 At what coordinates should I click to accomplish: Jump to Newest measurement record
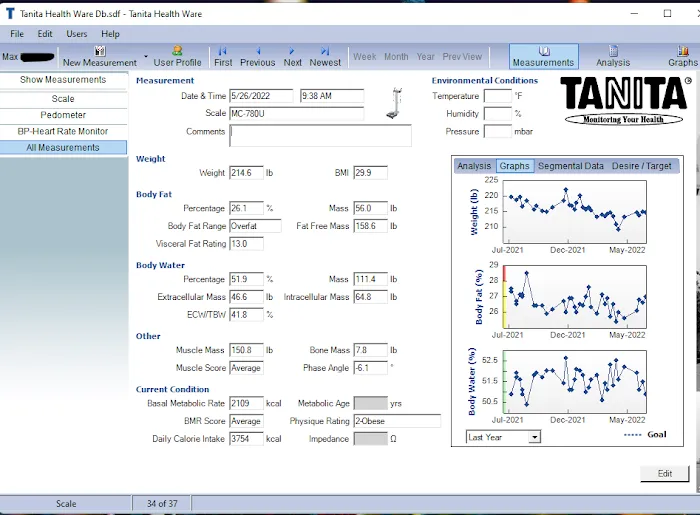[325, 56]
